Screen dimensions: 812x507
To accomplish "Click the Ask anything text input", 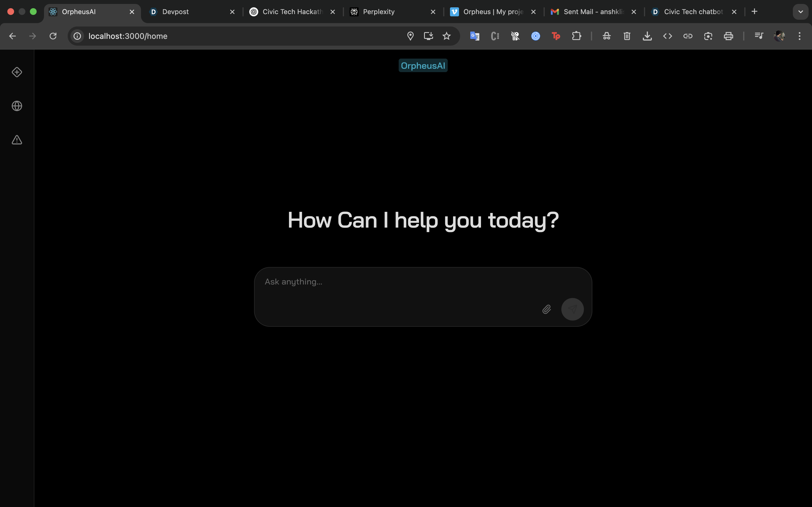I will coord(396,282).
